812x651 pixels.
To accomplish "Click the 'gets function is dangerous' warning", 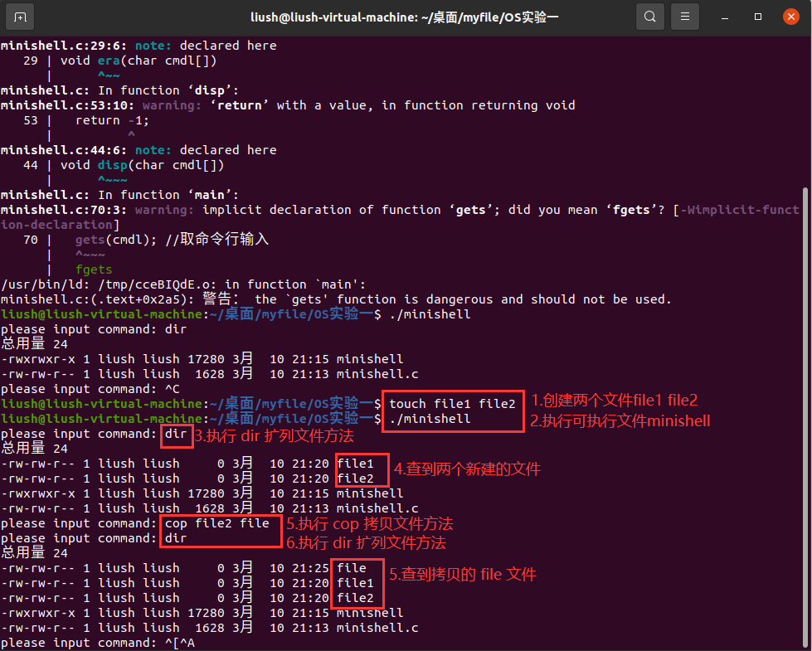I will 336,299.
